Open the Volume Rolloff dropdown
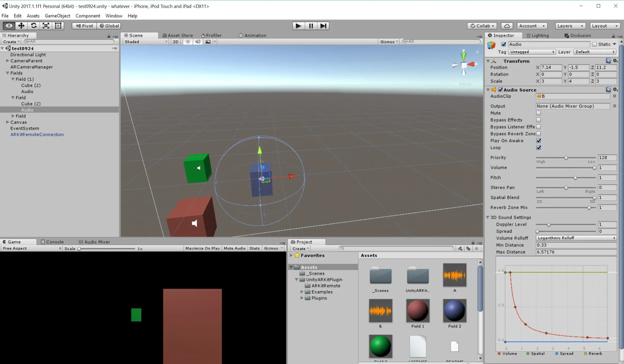 [x=576, y=238]
